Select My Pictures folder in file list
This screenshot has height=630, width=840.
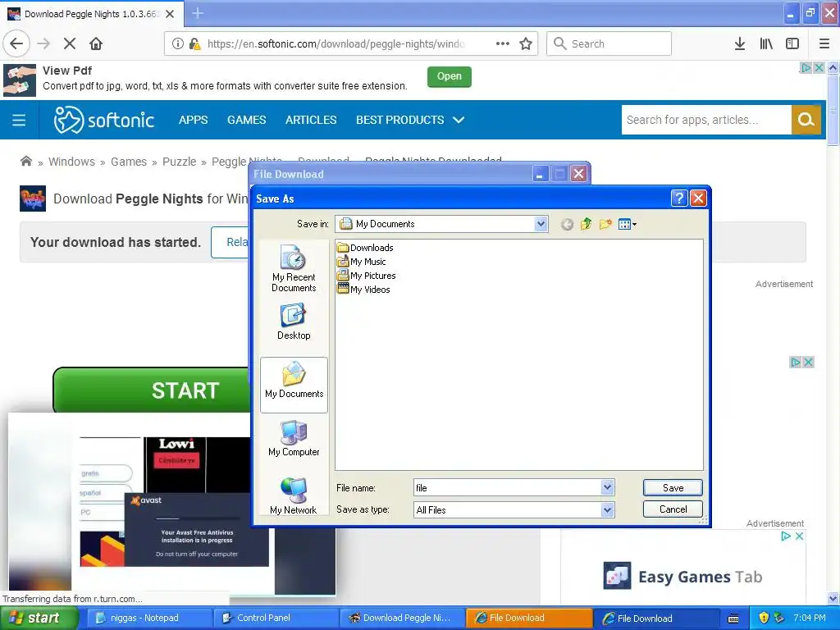[367, 276]
